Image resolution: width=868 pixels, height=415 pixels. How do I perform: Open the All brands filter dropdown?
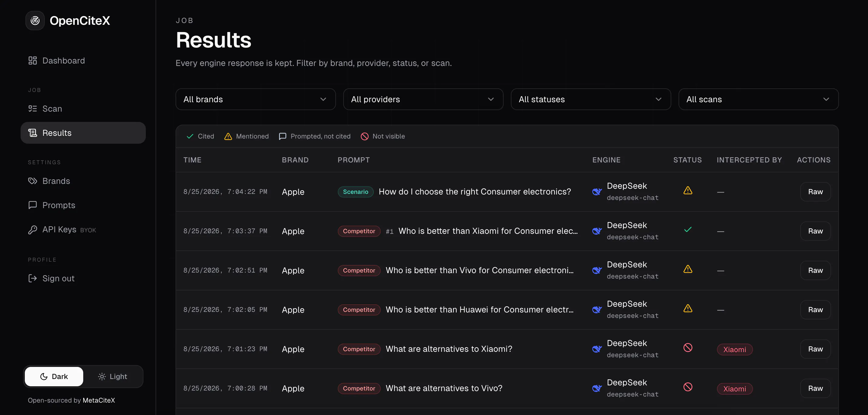[x=255, y=100]
